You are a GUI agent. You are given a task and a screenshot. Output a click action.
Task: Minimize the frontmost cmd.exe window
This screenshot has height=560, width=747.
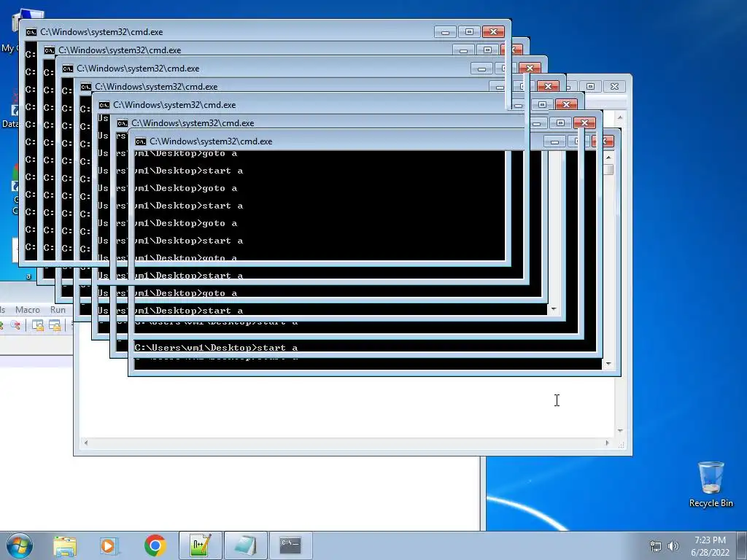pyautogui.click(x=446, y=32)
